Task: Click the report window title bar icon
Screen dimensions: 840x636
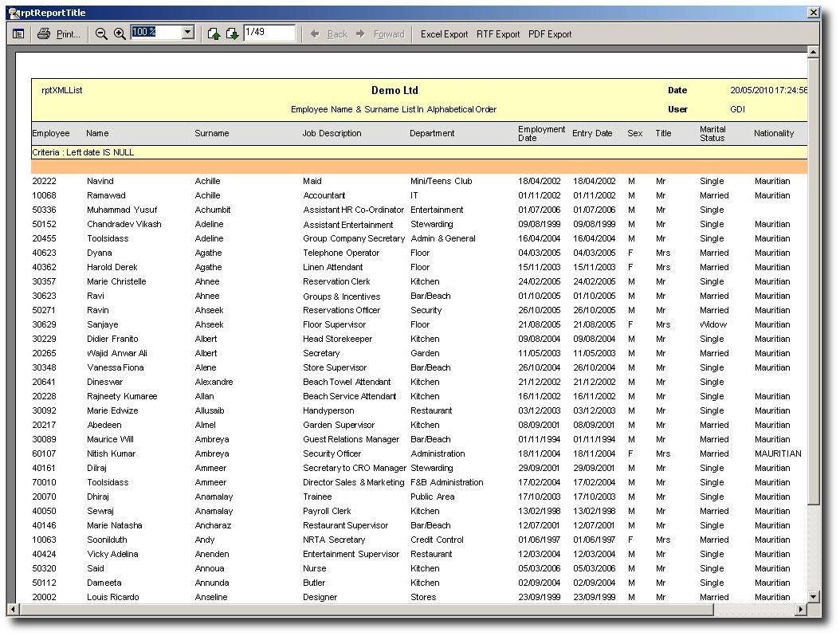Action: click(14, 13)
